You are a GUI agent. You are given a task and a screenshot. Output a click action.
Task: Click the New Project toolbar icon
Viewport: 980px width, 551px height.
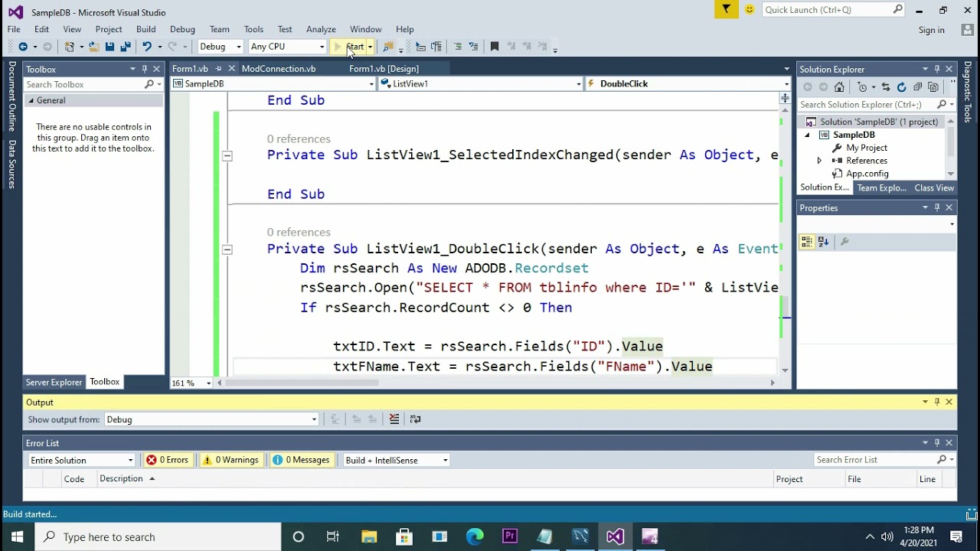coord(70,47)
